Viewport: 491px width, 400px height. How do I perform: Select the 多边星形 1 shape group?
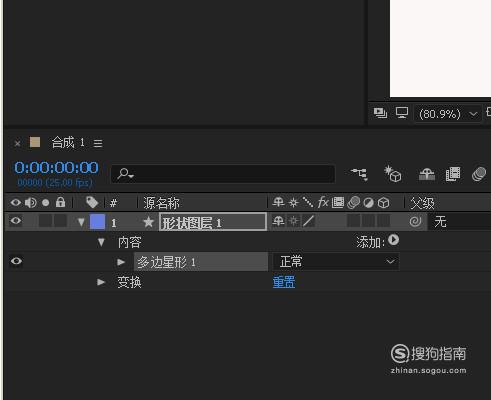[201, 262]
